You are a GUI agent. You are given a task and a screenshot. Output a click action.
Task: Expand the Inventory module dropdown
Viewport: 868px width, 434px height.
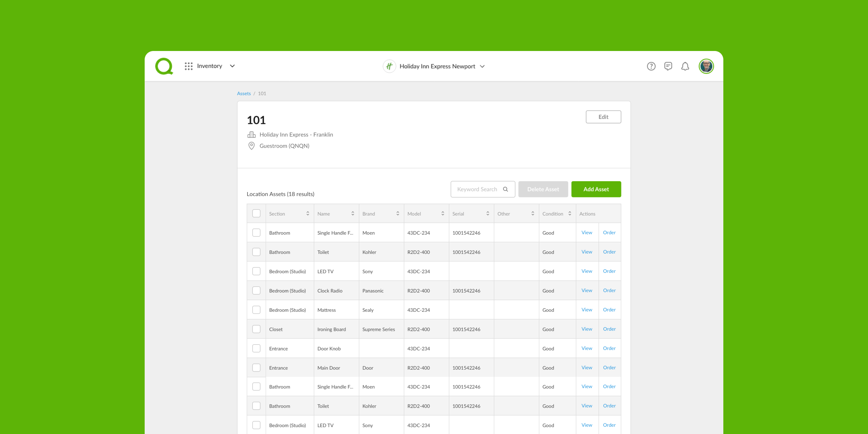coord(232,66)
